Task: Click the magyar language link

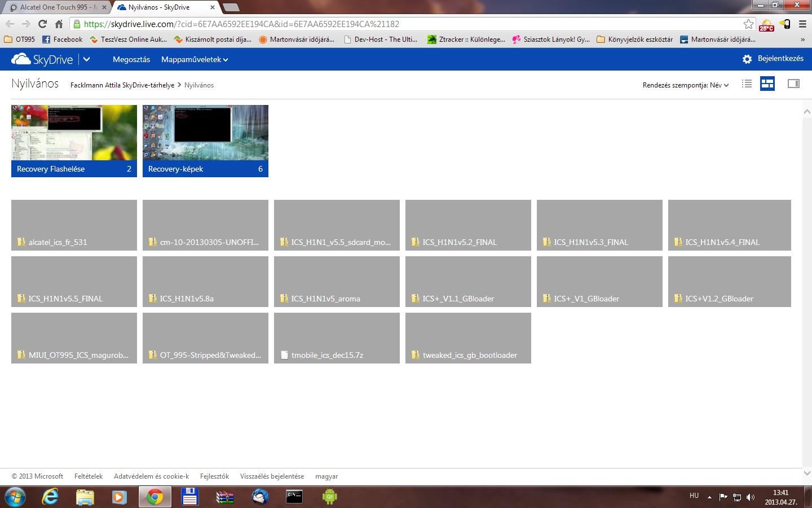Action: (x=326, y=476)
